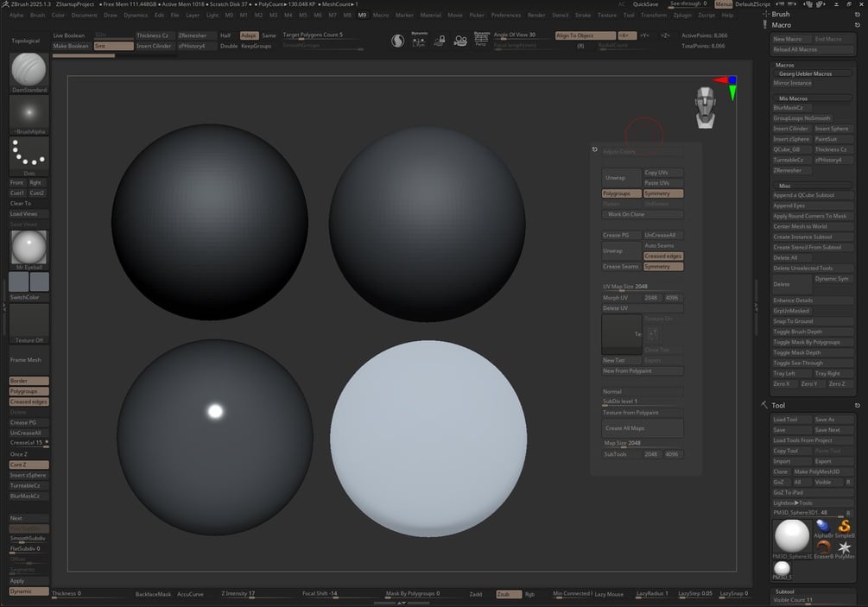Click the lock camera icon in top shelf
868x607 pixels.
click(440, 41)
